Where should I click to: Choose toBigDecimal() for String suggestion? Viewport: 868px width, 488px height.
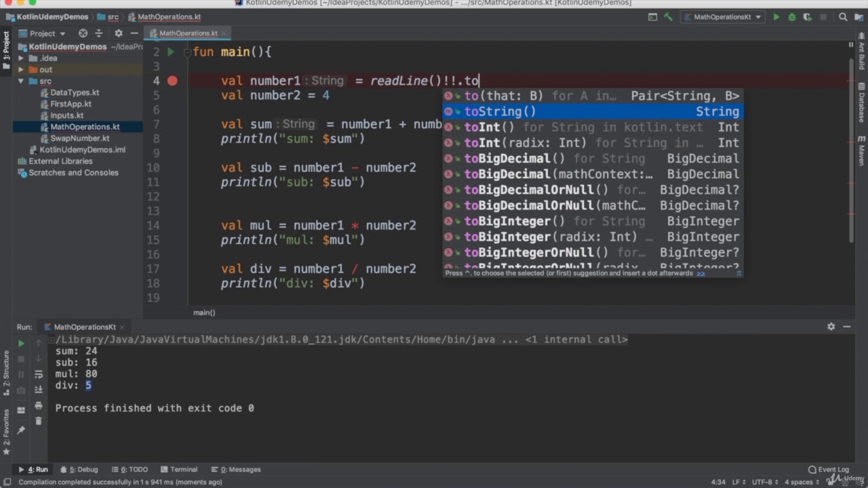coord(593,159)
